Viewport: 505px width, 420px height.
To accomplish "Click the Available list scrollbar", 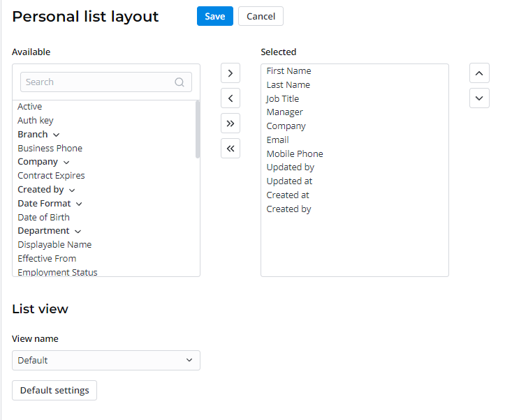I will (x=198, y=129).
